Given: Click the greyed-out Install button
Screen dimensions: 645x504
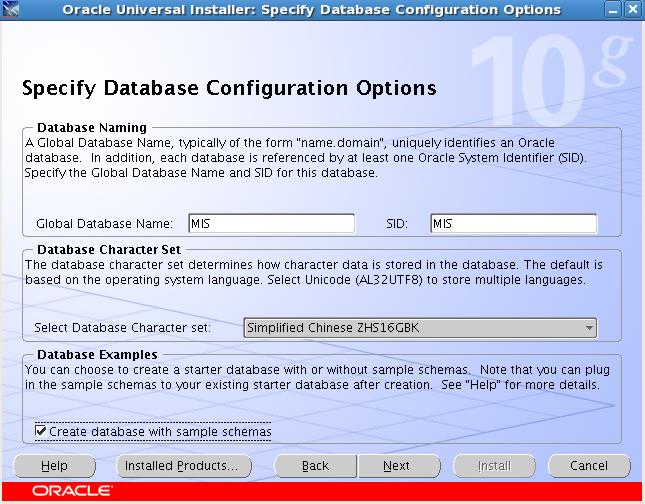Looking at the screenshot, I should point(494,466).
